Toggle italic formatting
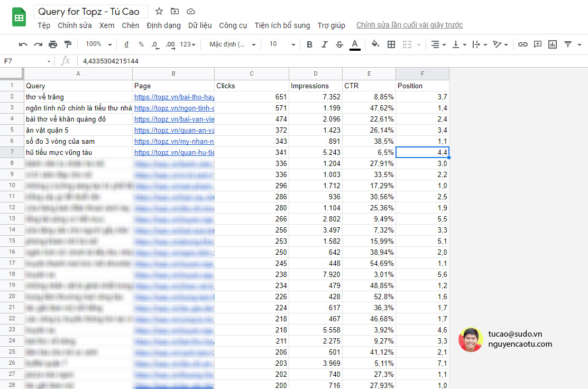The image size is (588, 389). [x=324, y=44]
